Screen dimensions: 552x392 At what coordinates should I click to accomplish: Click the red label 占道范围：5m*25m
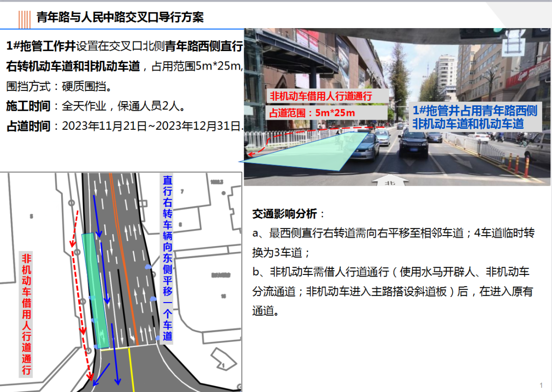pyautogui.click(x=312, y=113)
